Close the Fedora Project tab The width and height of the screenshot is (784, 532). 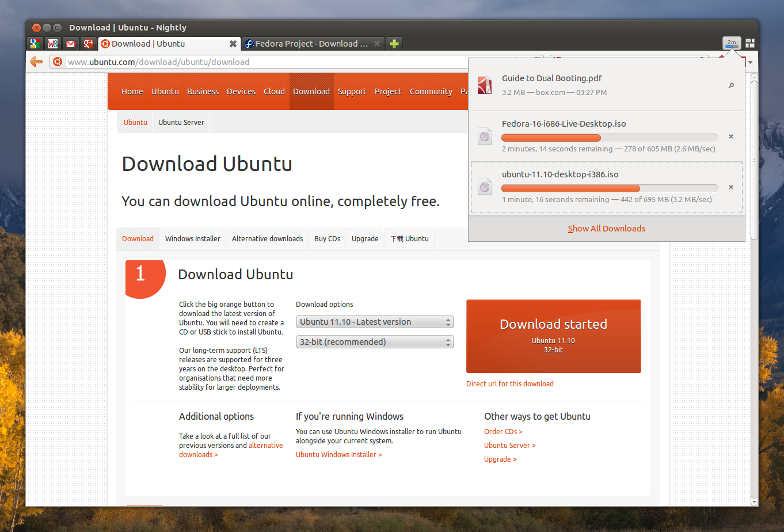(x=377, y=44)
